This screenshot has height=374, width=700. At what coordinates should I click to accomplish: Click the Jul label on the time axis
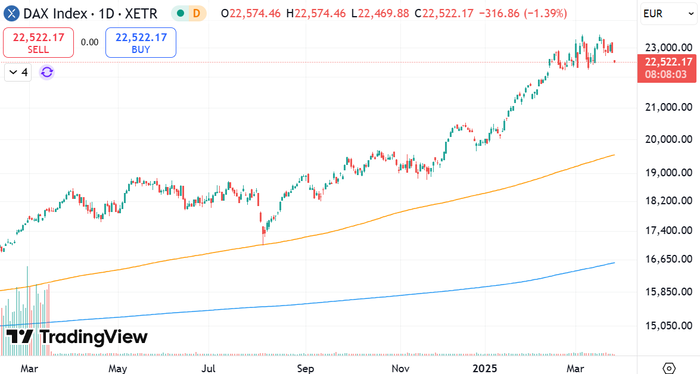(208, 369)
